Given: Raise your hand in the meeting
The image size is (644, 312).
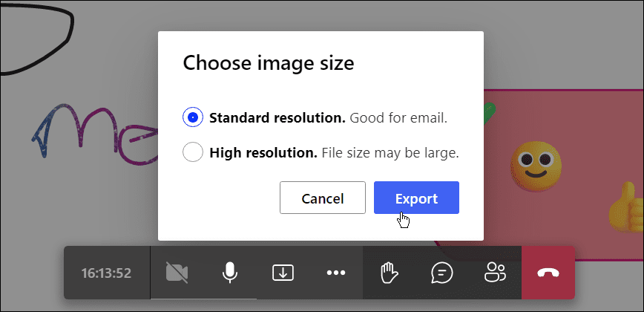Looking at the screenshot, I should (x=389, y=273).
